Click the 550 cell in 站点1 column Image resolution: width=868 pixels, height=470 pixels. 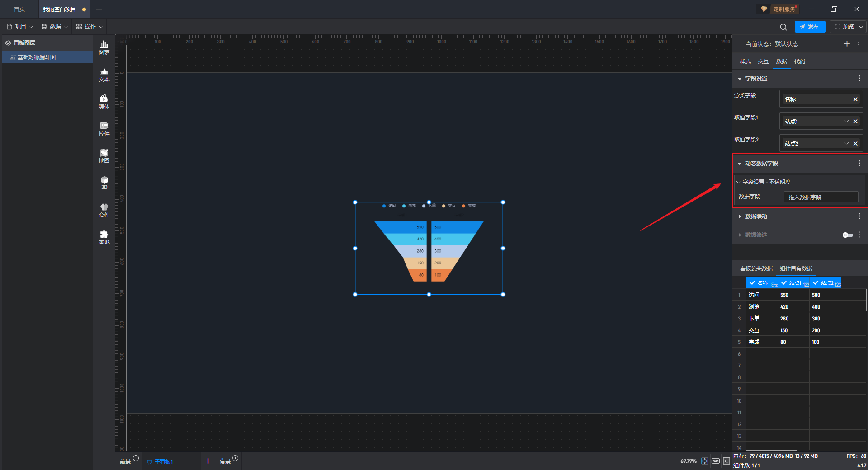[x=793, y=295]
